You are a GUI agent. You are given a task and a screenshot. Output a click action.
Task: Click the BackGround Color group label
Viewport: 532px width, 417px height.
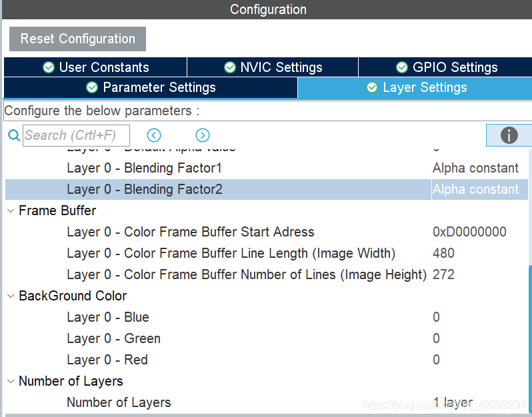click(73, 296)
